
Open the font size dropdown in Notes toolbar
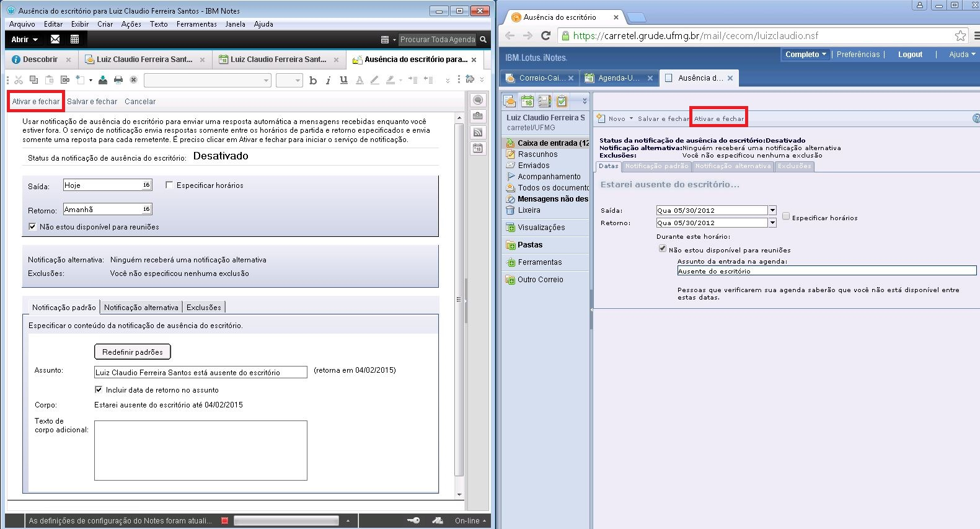(x=298, y=81)
